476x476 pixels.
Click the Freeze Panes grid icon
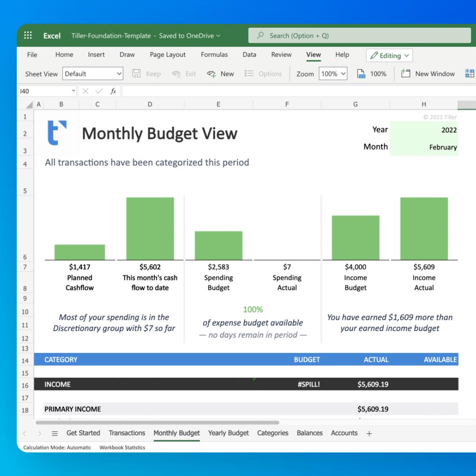coord(470,74)
